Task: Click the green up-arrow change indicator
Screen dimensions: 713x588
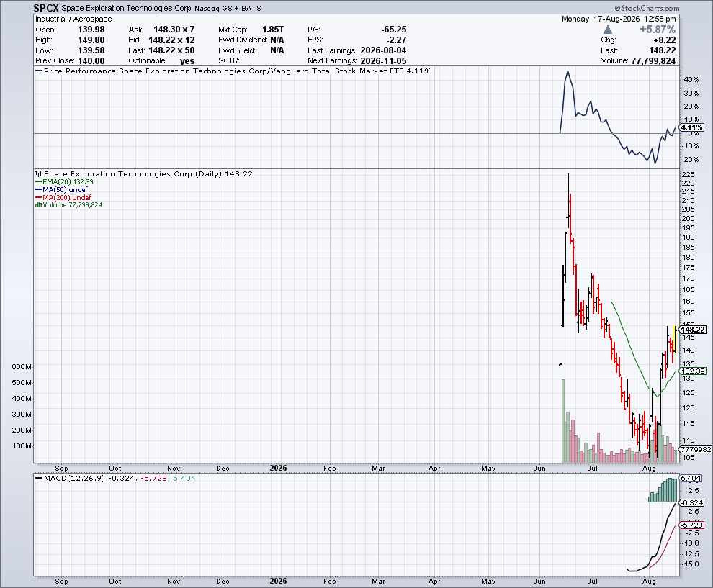Action: coord(608,30)
